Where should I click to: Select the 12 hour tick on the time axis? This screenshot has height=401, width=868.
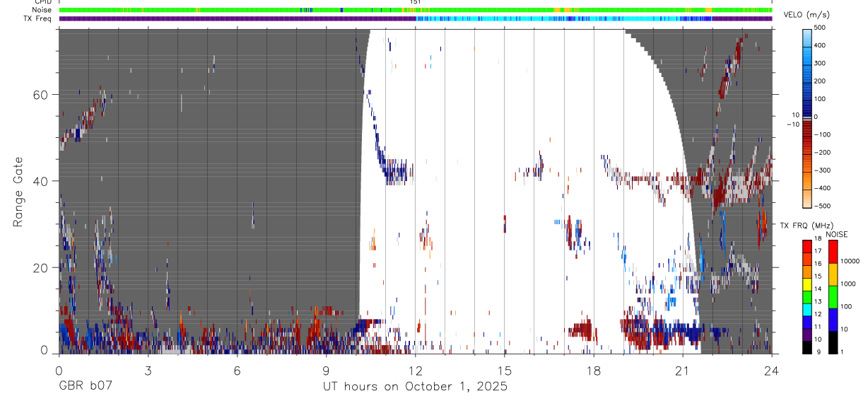pos(415,370)
